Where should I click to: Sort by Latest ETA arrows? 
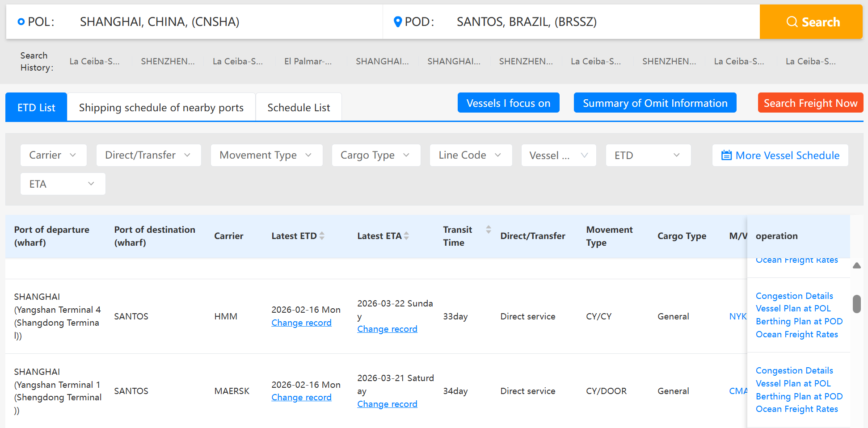point(406,236)
